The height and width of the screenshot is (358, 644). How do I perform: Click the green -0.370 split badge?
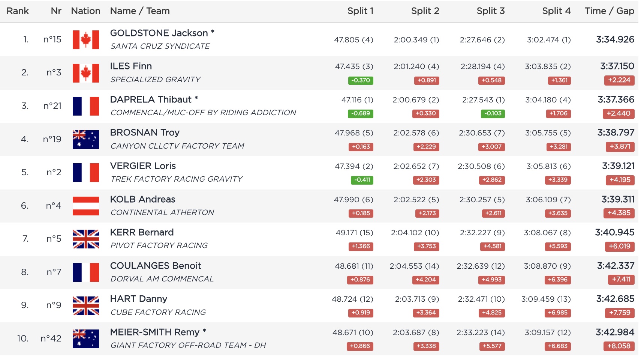360,80
